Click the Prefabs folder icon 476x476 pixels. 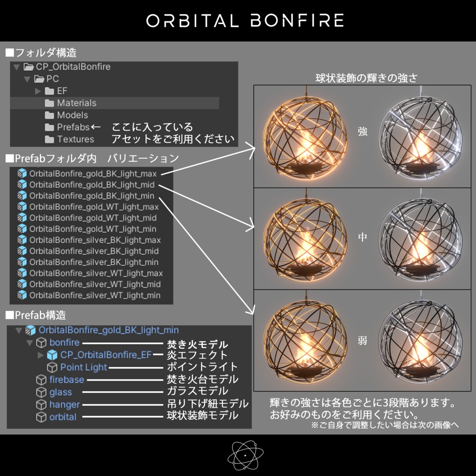point(49,127)
